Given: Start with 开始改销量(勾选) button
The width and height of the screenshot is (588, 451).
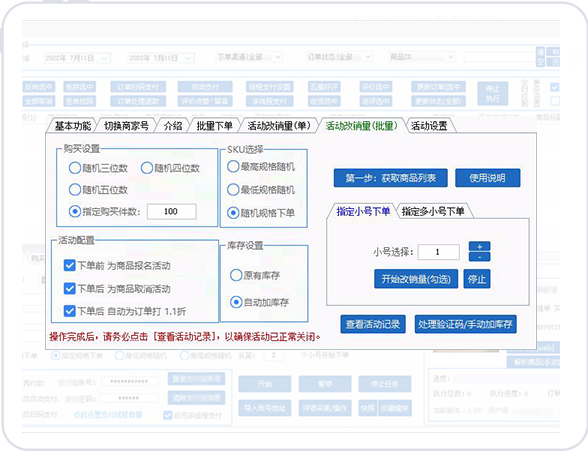Looking at the screenshot, I should tap(416, 279).
